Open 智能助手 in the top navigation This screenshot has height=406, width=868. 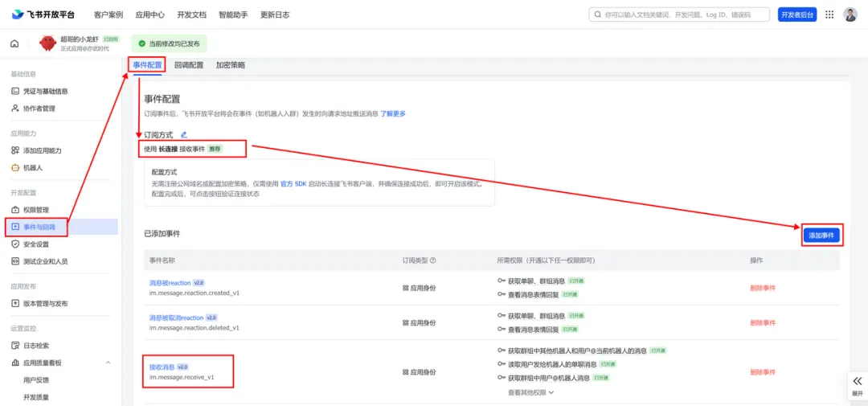pos(233,15)
